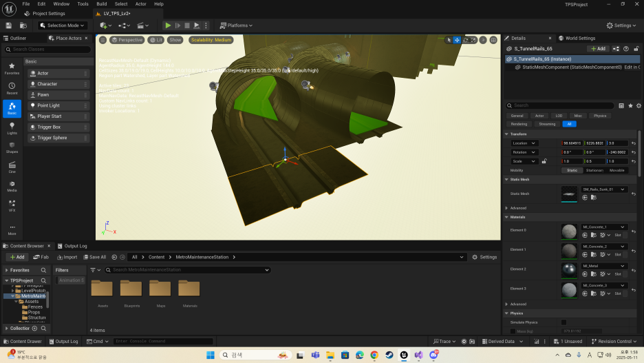Toggle the All filter in Details
This screenshot has height=363, width=644.
coord(569,124)
